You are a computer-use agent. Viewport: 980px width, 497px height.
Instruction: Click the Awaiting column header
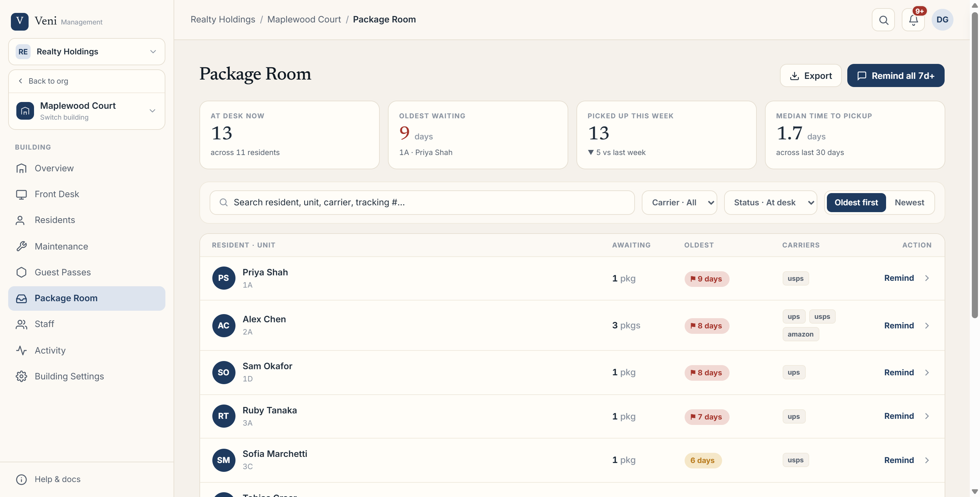pos(631,245)
